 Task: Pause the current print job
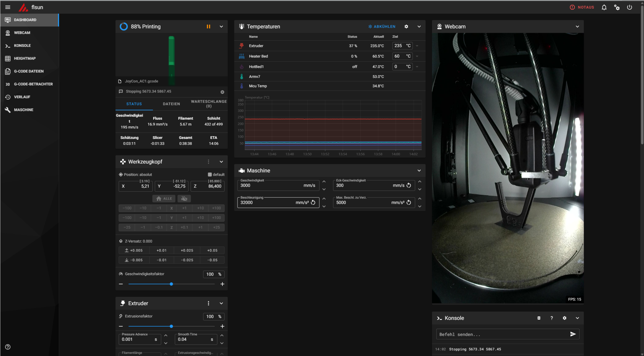pyautogui.click(x=208, y=27)
